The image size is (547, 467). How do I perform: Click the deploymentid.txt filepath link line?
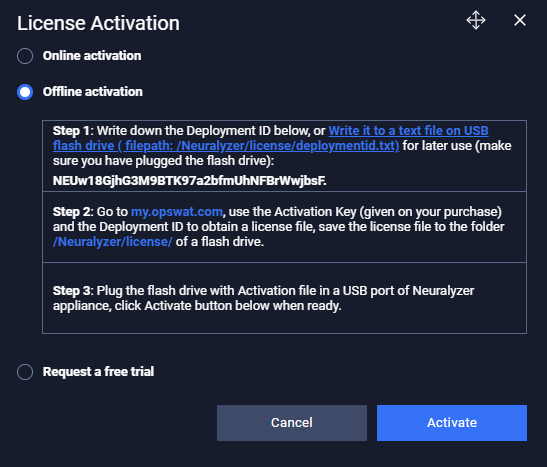[x=226, y=146]
